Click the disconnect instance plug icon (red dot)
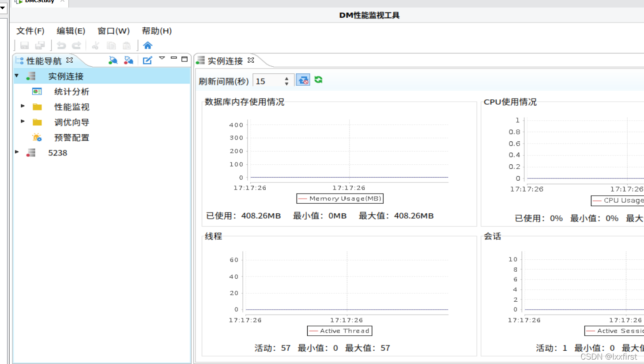644x364 pixels. pyautogui.click(x=128, y=60)
